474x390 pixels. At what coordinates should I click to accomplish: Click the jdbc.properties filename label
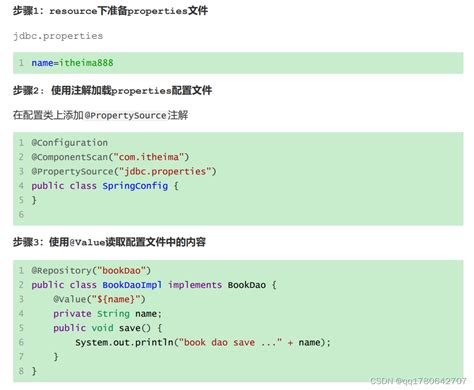58,36
